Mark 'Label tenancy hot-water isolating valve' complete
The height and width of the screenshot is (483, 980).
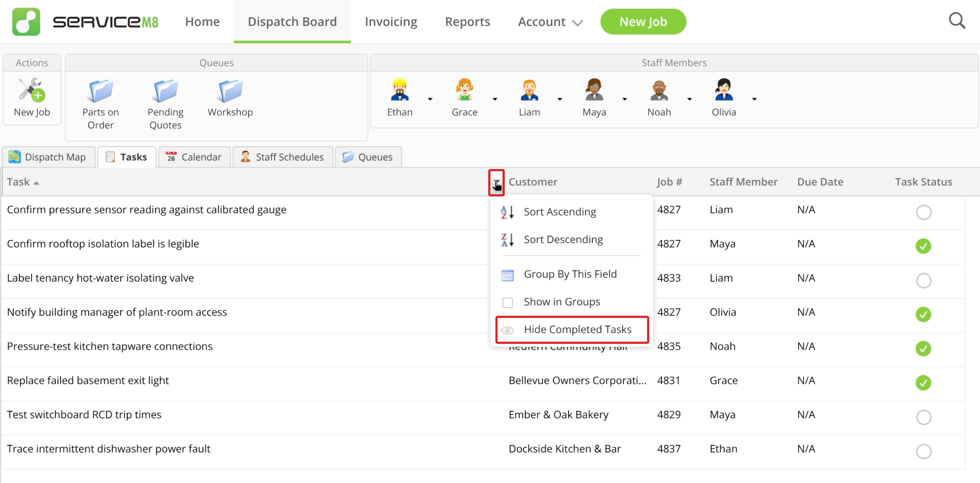click(x=923, y=280)
